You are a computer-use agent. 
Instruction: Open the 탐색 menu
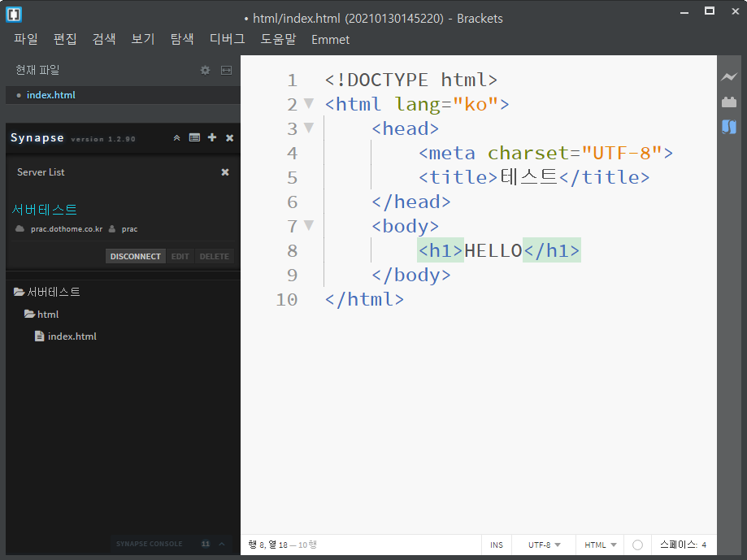tap(182, 39)
